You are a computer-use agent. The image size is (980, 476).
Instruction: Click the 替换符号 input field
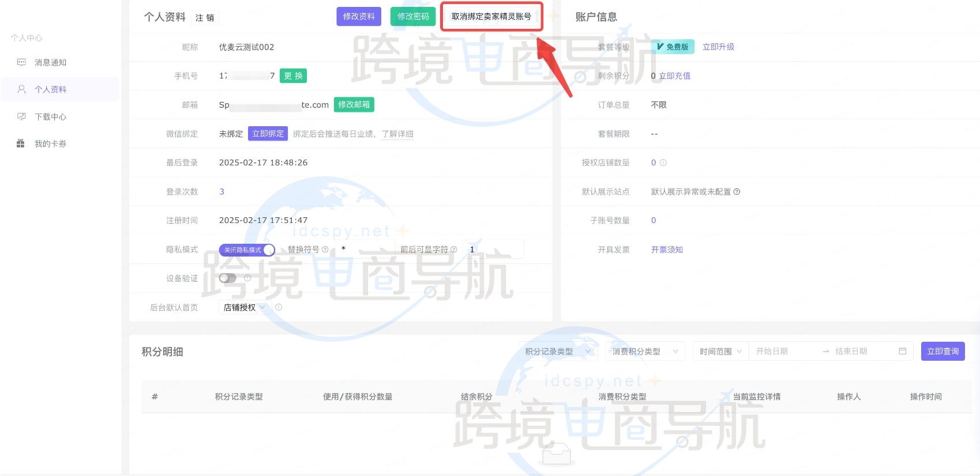coord(364,250)
